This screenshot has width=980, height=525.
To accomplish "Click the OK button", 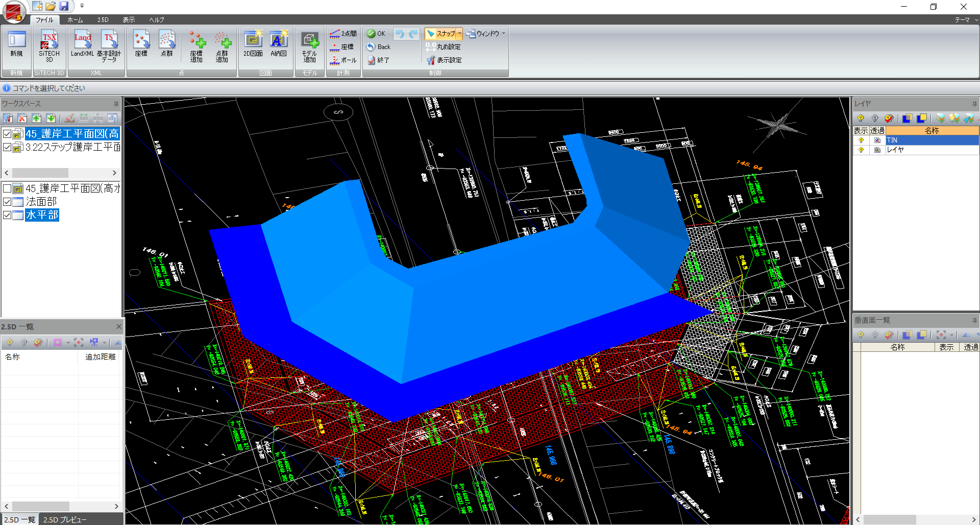I will click(377, 34).
